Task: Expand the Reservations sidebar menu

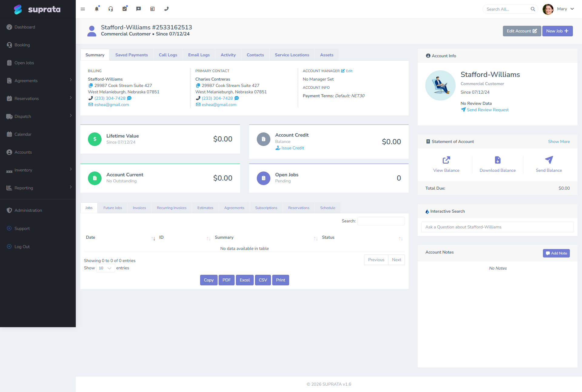Action: [38, 98]
